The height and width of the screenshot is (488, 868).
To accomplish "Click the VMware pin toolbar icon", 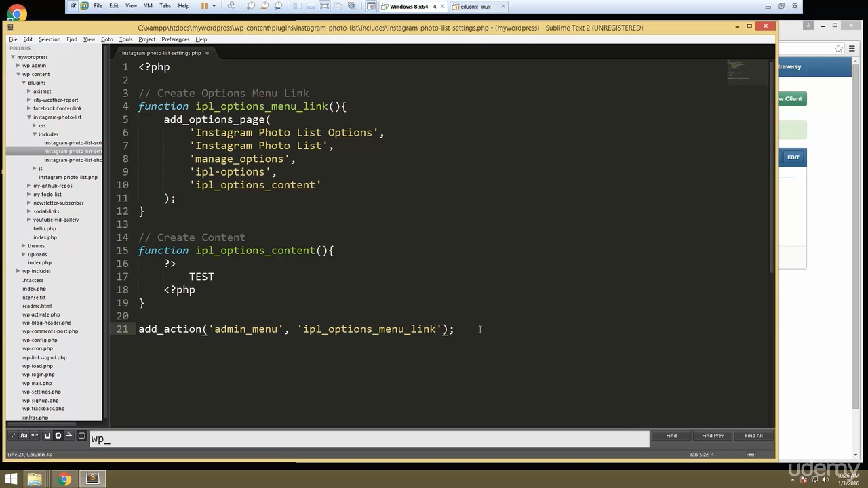I will pos(73,6).
